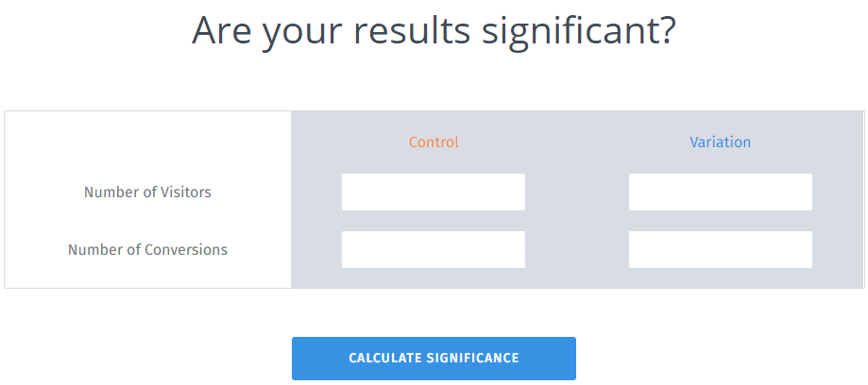Viewport: 868px width, 385px height.
Task: Click the 'Are your results significant?' heading
Action: pyautogui.click(x=434, y=30)
